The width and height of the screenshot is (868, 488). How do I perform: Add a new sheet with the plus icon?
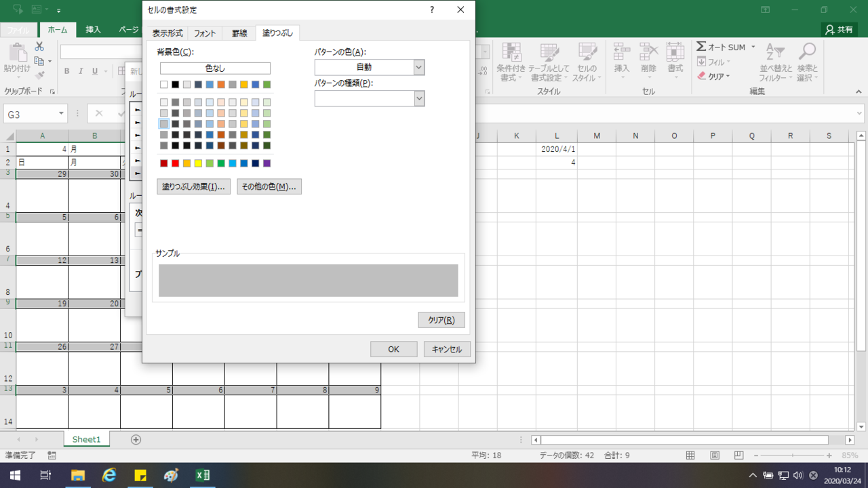point(136,439)
